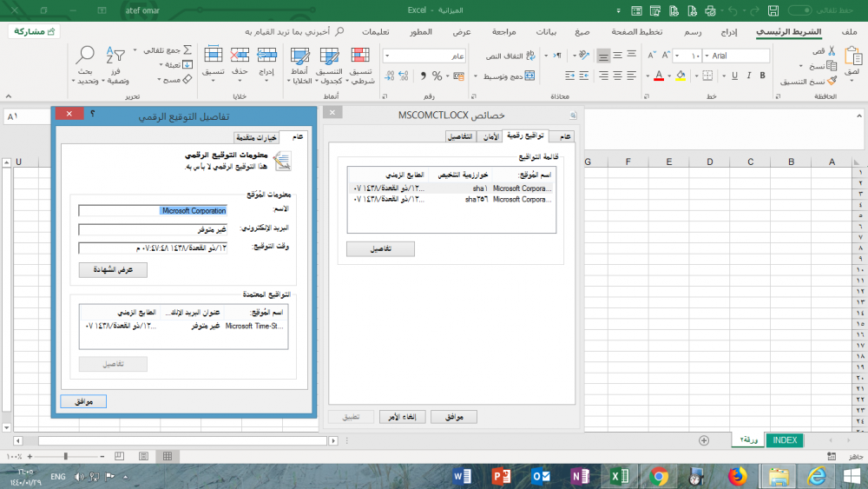Expand Fill (تعبئة) dropdown
This screenshot has height=489, width=868.
click(x=161, y=65)
